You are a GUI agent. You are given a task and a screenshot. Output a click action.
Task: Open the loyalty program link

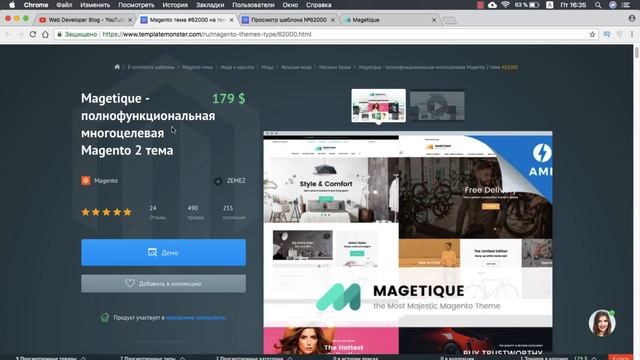coord(196,318)
